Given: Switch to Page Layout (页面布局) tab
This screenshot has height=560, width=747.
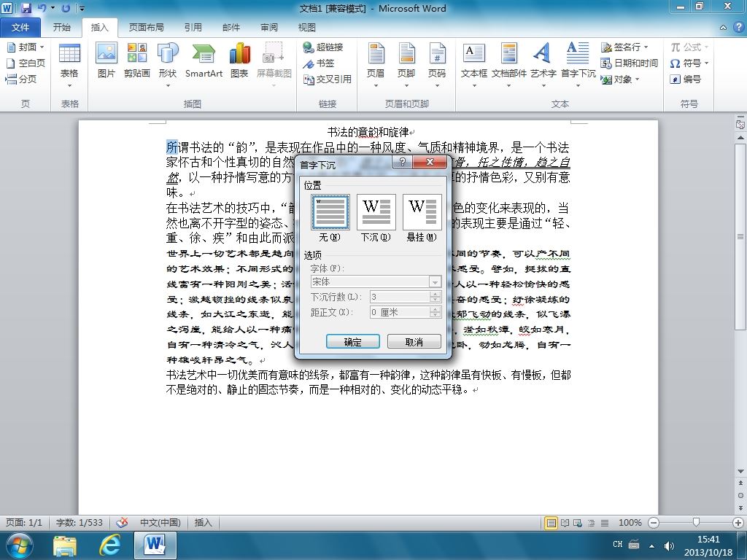Looking at the screenshot, I should [x=146, y=28].
